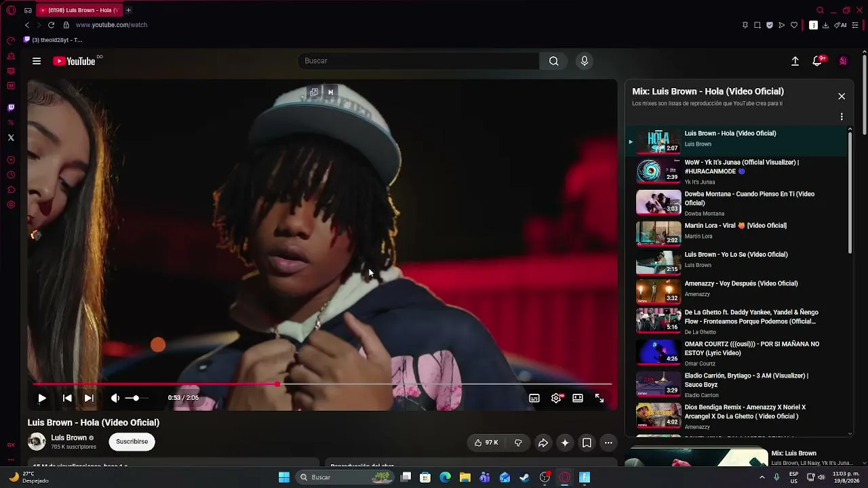Open the Windows Start menu

(x=284, y=477)
